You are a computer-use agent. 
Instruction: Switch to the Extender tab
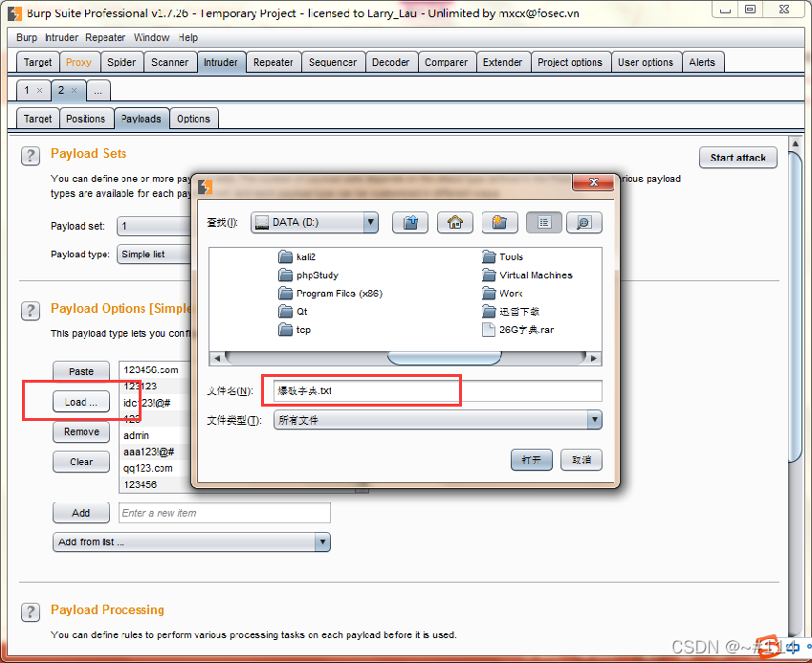502,63
